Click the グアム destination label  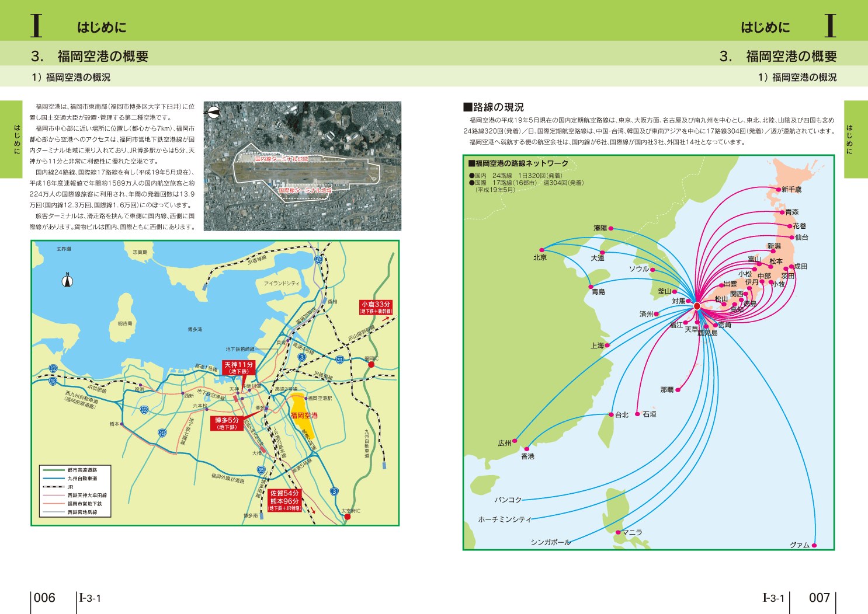[800, 545]
